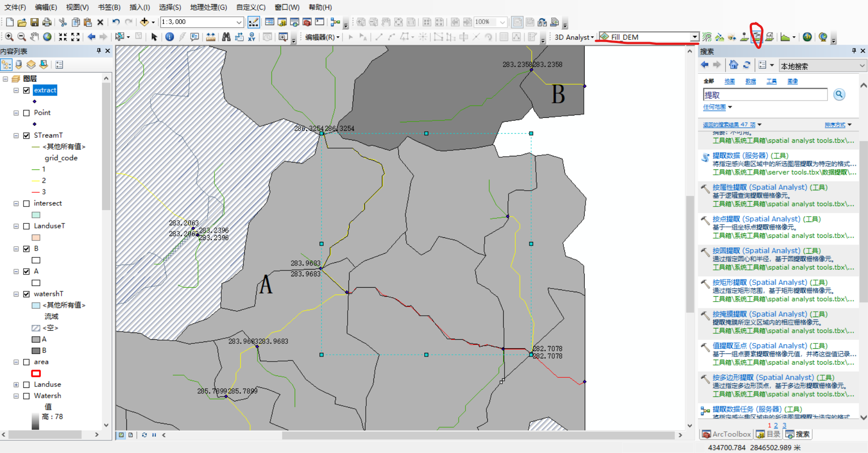Click the LanduseT layer peach swatch
The height and width of the screenshot is (453, 868).
coord(36,237)
